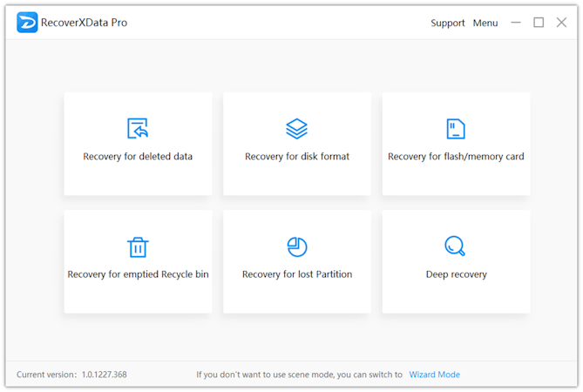Click the flash/memory card icon
This screenshot has width=583, height=392.
pyautogui.click(x=456, y=129)
